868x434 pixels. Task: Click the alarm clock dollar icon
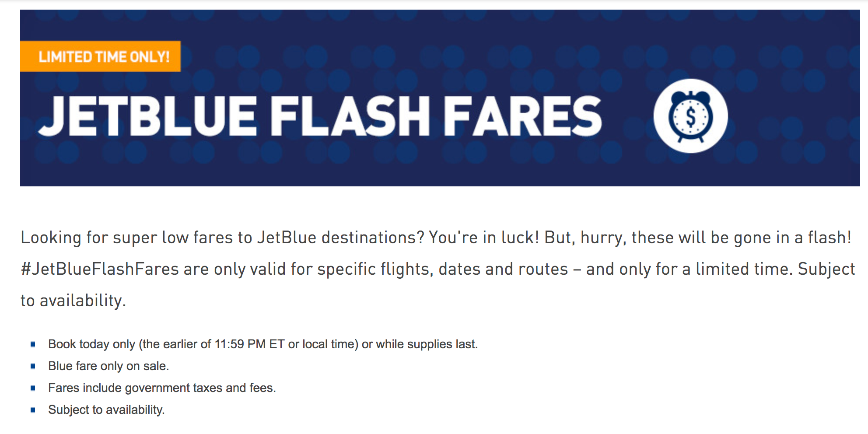690,116
